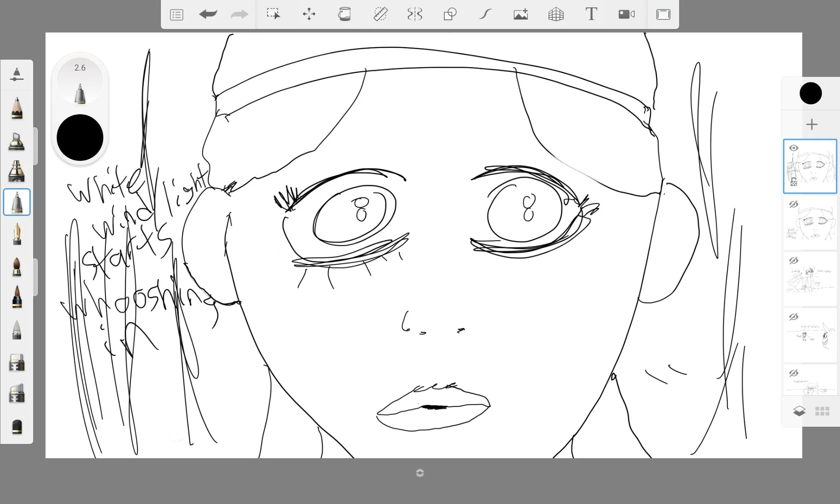Select the ink nib pen brush
This screenshot has height=504, width=840.
[17, 234]
